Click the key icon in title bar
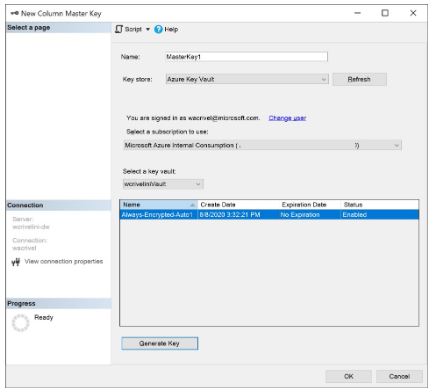This screenshot has width=434, height=392. (14, 13)
